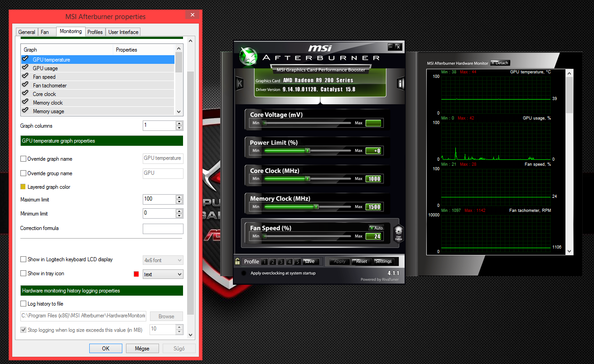Click the User Define fan gear icon

(x=398, y=234)
